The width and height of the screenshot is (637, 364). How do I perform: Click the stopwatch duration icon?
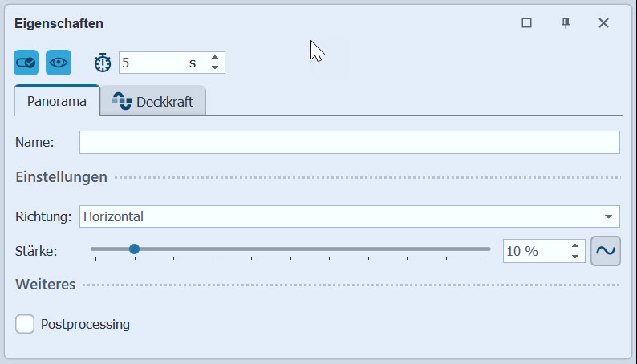tap(103, 63)
